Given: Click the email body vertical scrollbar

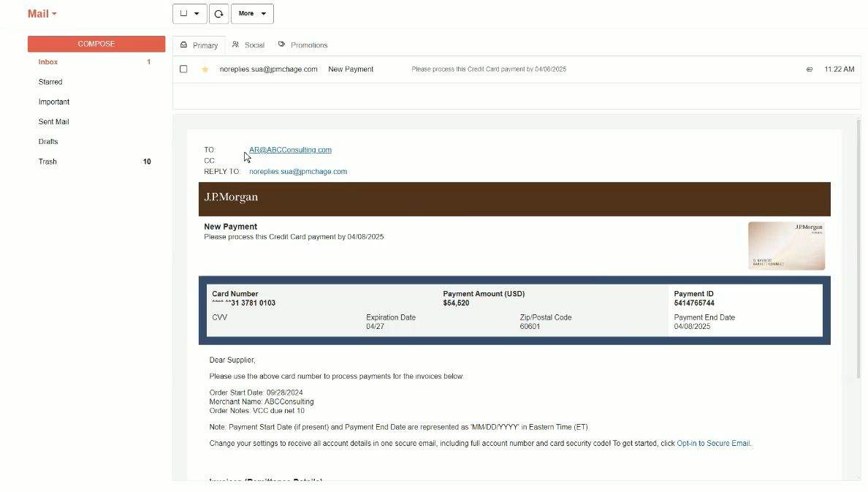Looking at the screenshot, I should (x=859, y=249).
